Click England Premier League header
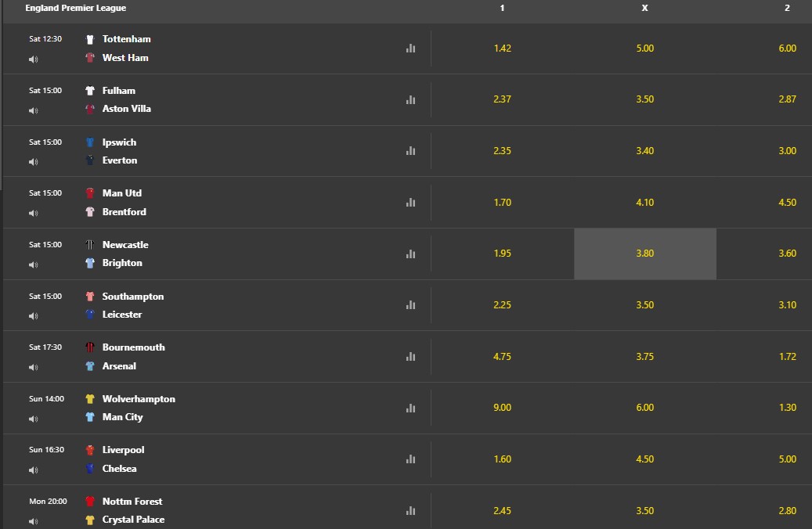This screenshot has width=812, height=529. coord(76,8)
